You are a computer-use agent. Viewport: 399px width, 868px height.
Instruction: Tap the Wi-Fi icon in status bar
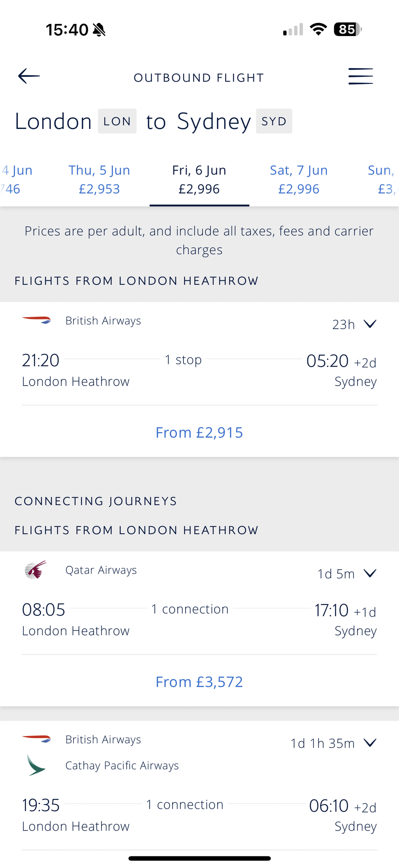(x=318, y=30)
